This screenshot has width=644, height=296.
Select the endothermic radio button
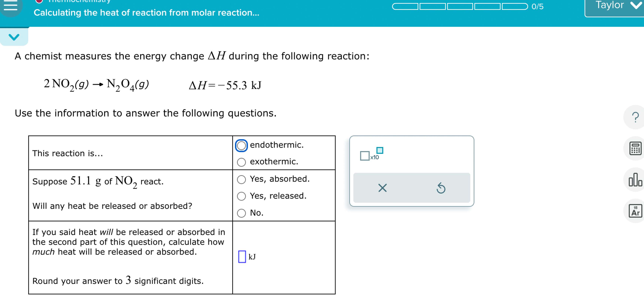[241, 145]
